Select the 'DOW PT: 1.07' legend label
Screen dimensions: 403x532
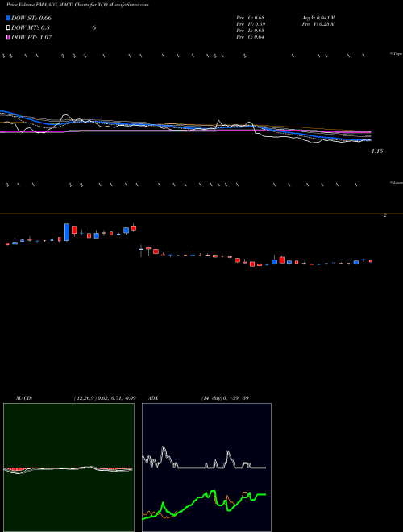tap(31, 37)
